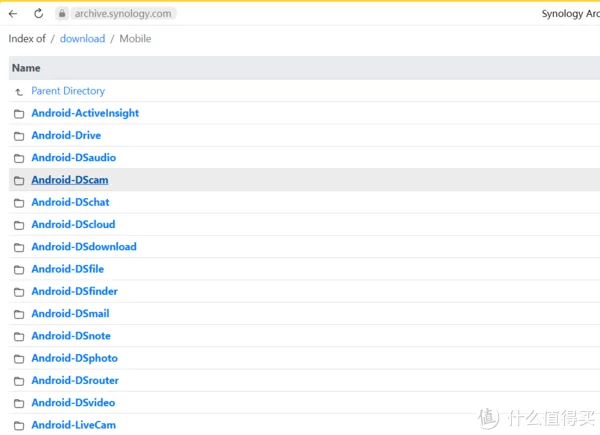The height and width of the screenshot is (435, 600).
Task: Click the folder icon beside Android-DSdownload
Action: [19, 248]
